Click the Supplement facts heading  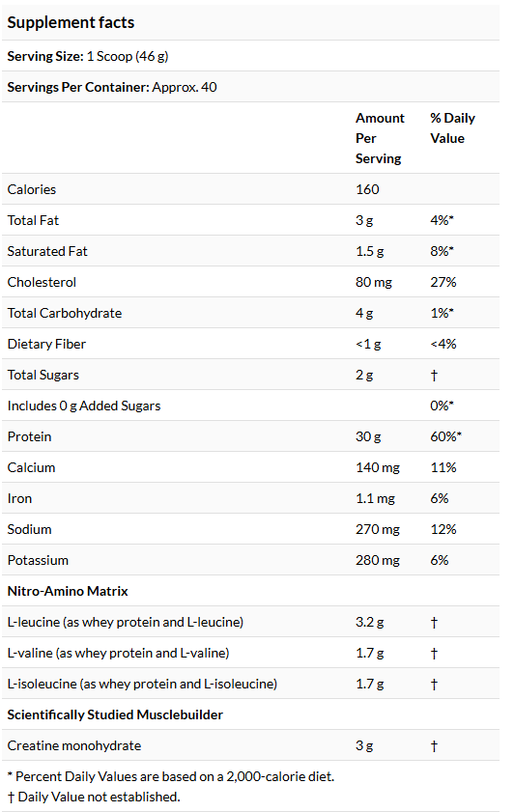point(71,22)
